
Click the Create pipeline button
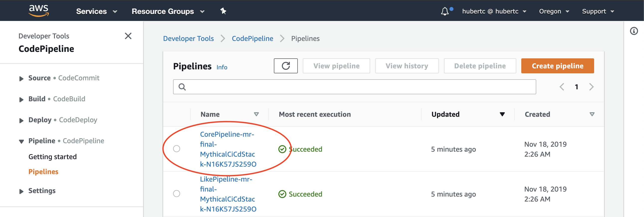pos(557,66)
